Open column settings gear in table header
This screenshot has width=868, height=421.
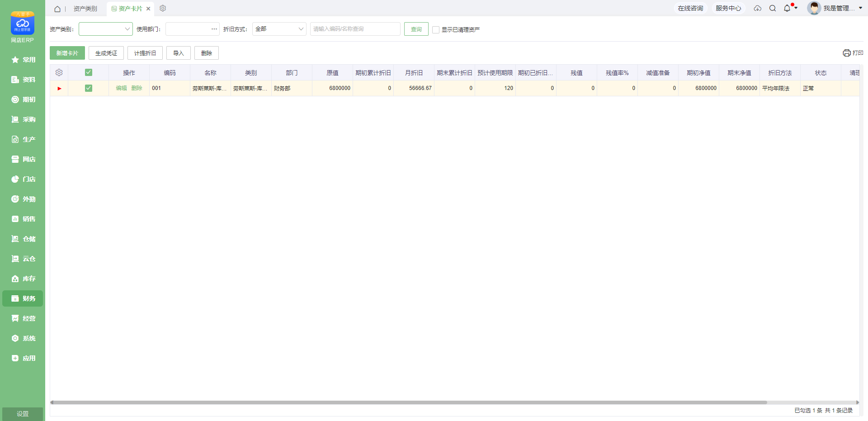click(59, 73)
